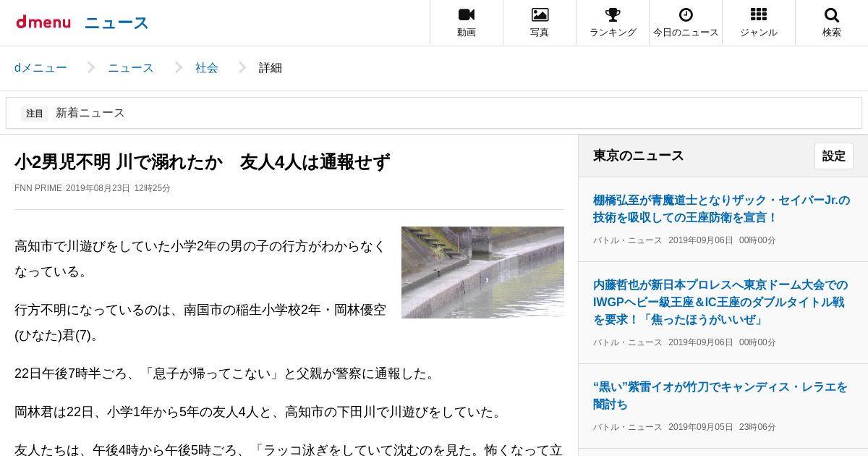Click the 東京のニュース sidebar heading

coord(639,156)
